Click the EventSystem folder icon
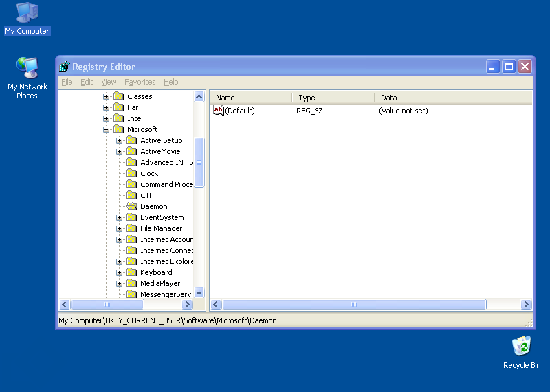 (132, 217)
